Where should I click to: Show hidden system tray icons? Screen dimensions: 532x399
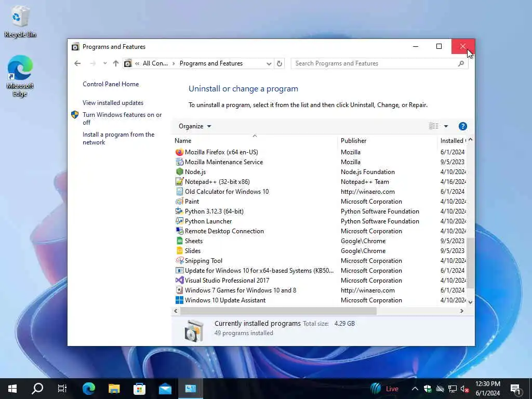tap(415, 389)
